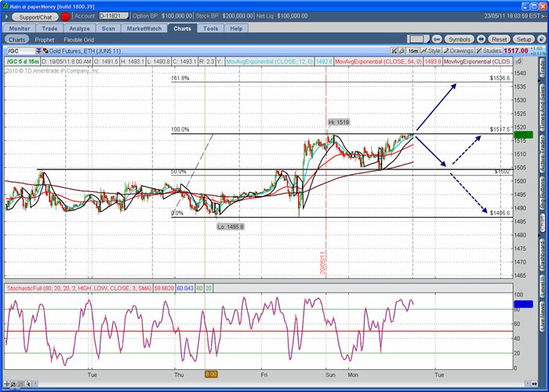Screen dimensions: 549x392
Task: Open the Studies menu
Action: tap(489, 51)
